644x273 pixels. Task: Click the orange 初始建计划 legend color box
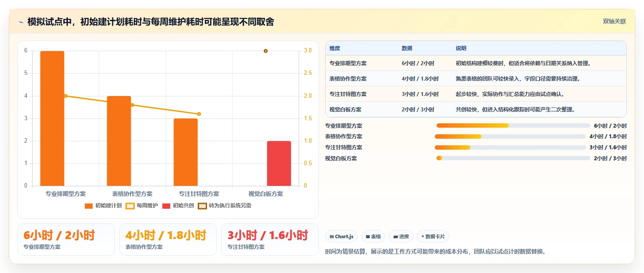(x=89, y=206)
